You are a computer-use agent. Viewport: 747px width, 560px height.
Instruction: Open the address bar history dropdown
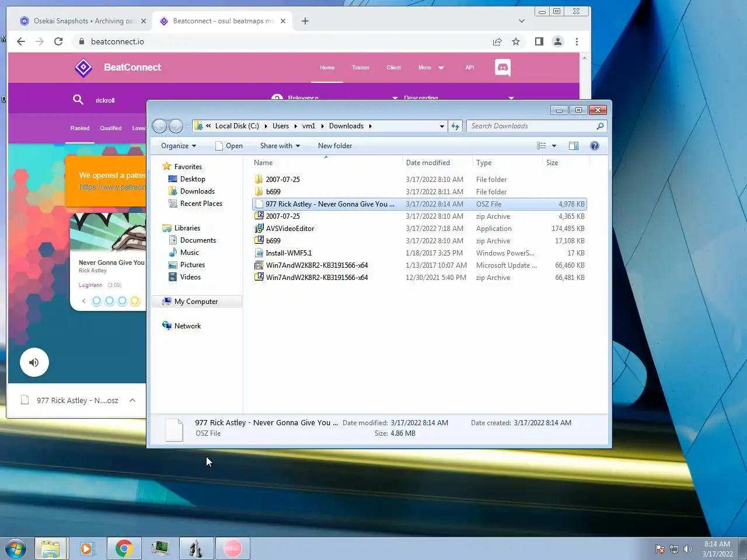pos(442,126)
